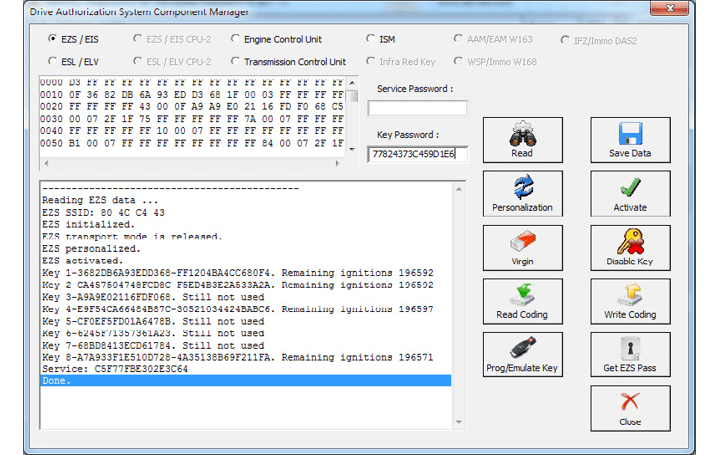
Task: Select the EZS / EIS radio option
Action: [53, 39]
